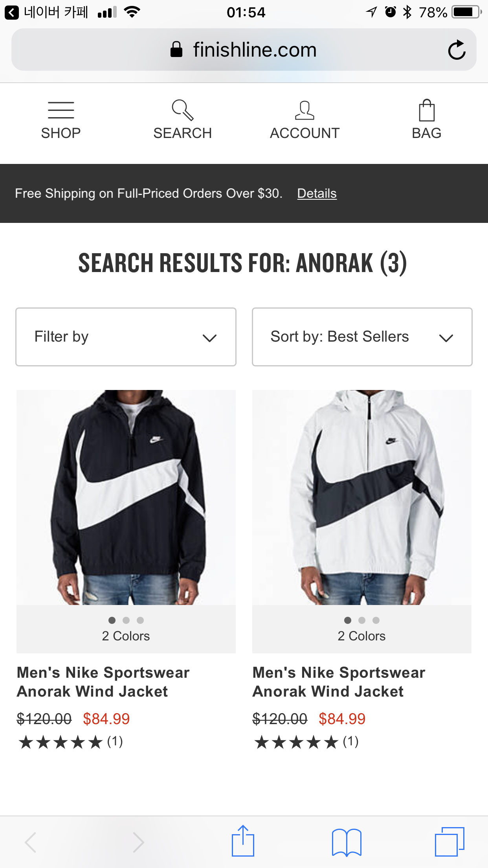488x868 pixels.
Task: Select second image dot under the black jacket
Action: point(126,620)
